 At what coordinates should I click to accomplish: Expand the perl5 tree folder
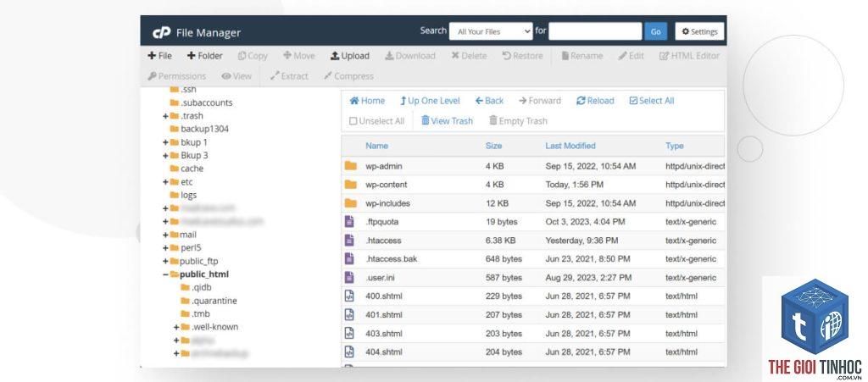(165, 247)
